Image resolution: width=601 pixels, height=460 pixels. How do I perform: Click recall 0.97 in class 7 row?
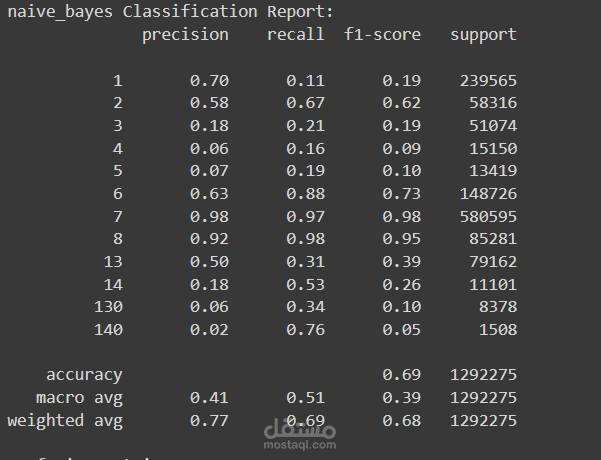point(306,217)
